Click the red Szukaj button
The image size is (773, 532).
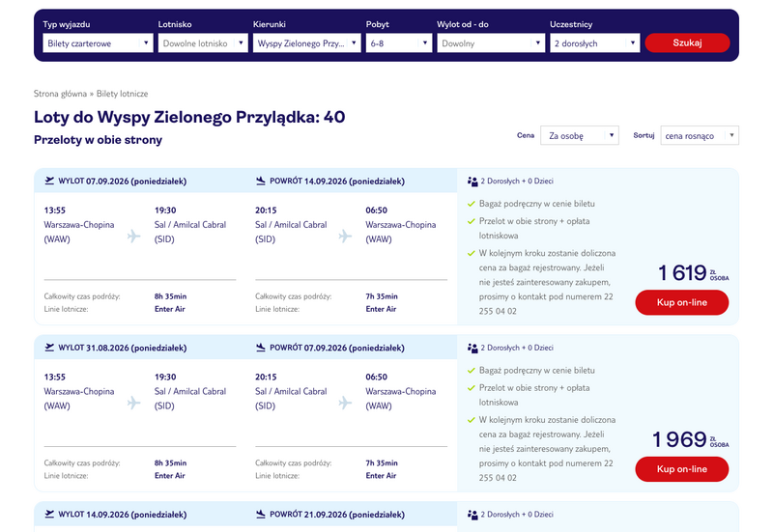tap(687, 42)
